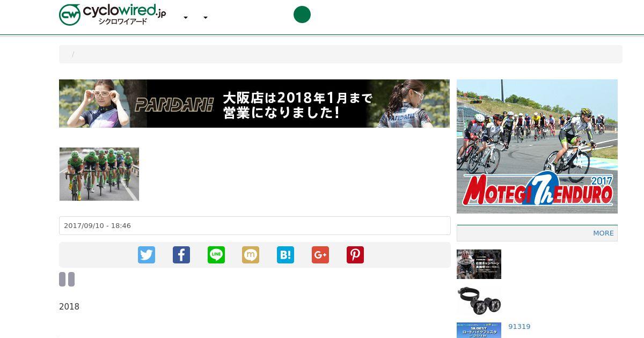Viewport: 644px width, 338px height.
Task: Click the green circle icon in header
Action: [302, 14]
